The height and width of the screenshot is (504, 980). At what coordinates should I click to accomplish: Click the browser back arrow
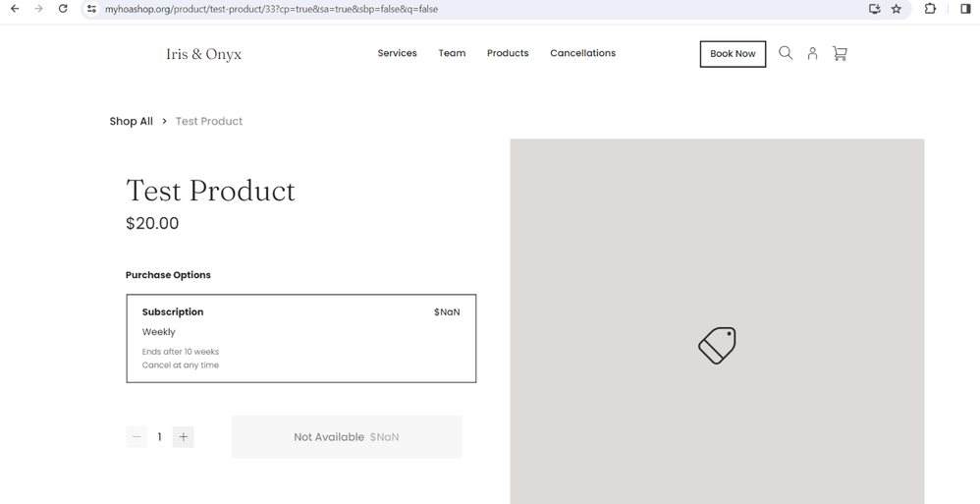coord(15,9)
